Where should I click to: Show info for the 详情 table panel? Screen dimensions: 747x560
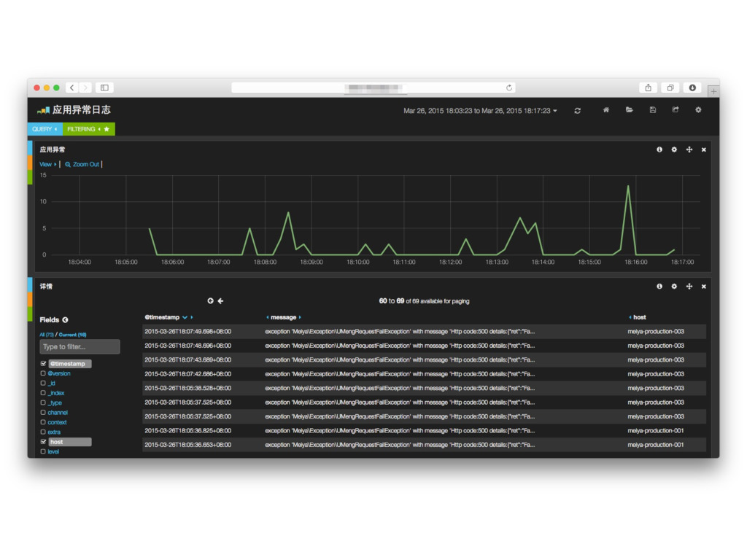click(659, 286)
